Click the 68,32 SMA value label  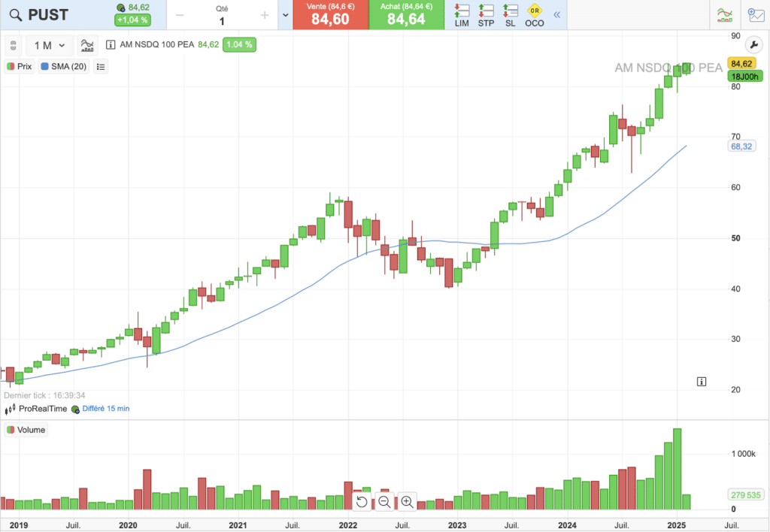coord(741,147)
